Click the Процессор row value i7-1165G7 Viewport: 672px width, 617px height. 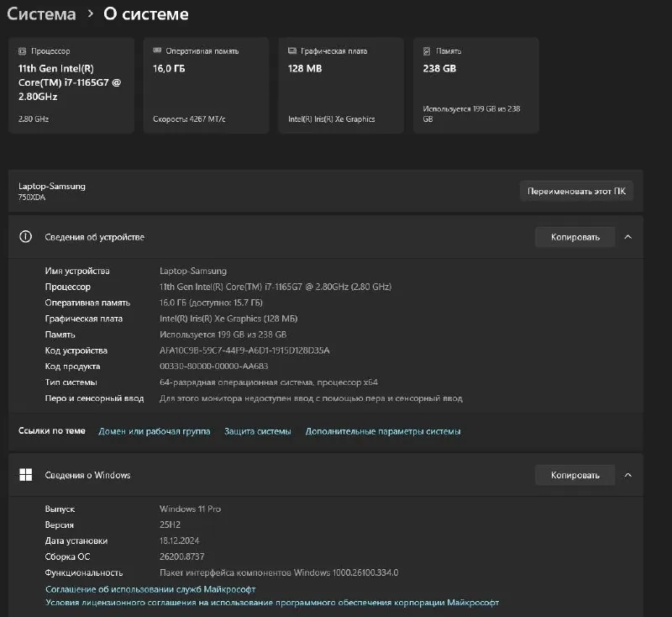click(276, 287)
